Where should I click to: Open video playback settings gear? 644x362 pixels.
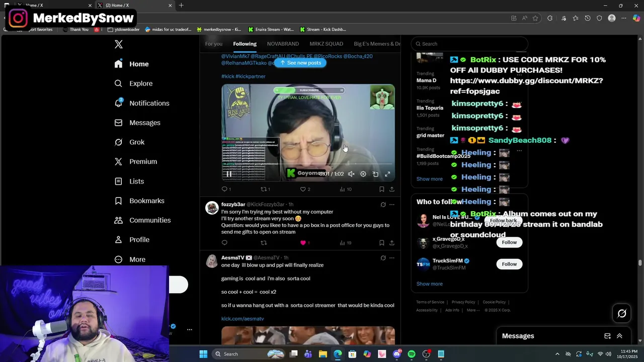(x=363, y=174)
